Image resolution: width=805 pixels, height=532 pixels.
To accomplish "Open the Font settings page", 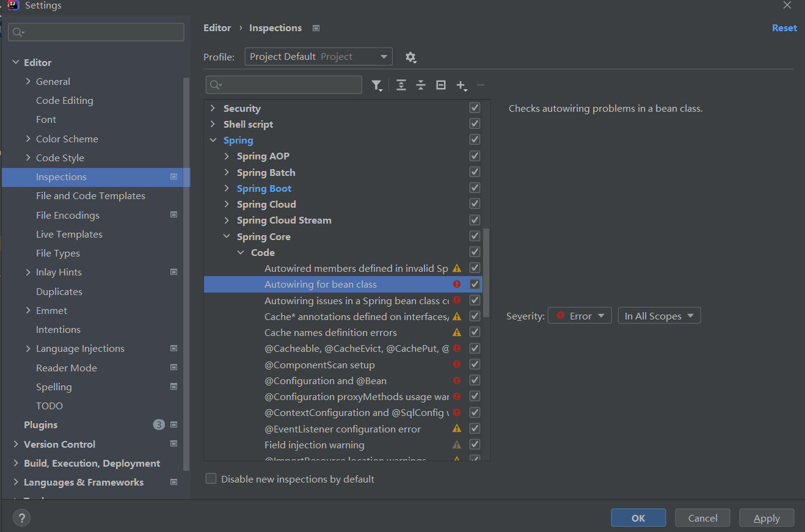I will 46,120.
